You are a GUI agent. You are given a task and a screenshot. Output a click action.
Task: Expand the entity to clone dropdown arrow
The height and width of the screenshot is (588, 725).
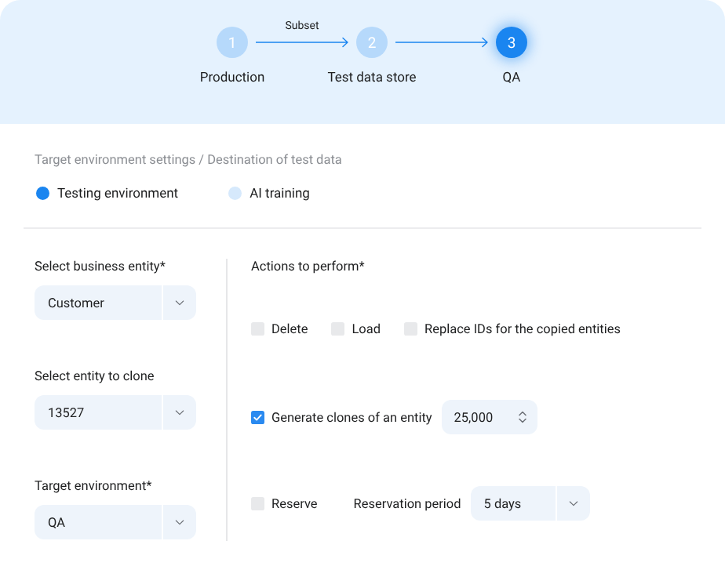coord(180,412)
